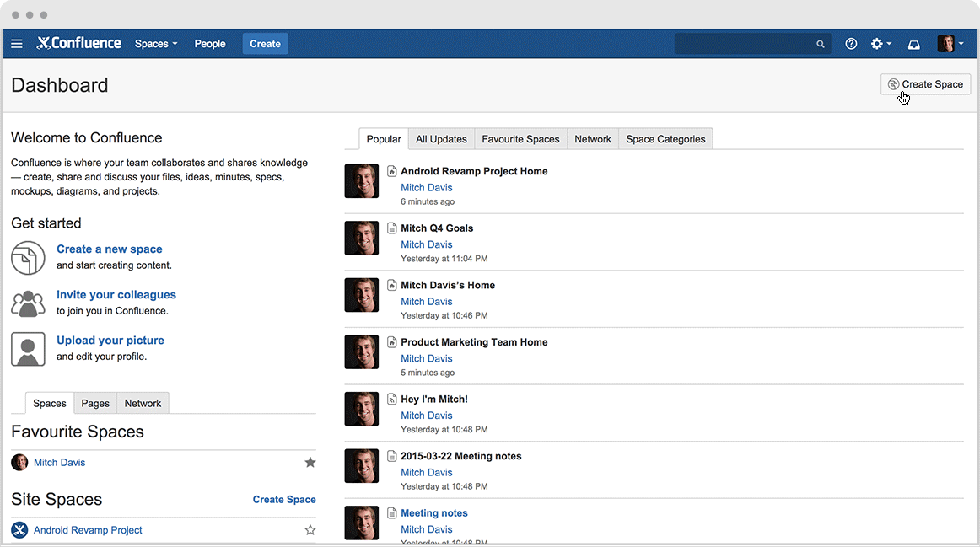
Task: Click the new space document icon
Action: coord(28,258)
